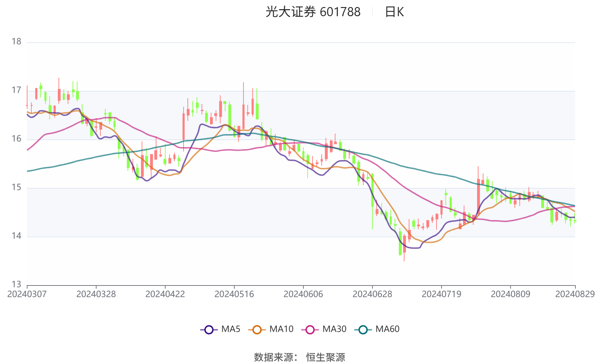This screenshot has width=599, height=364.
Task: Click the 16 price axis label
Action: (16, 139)
